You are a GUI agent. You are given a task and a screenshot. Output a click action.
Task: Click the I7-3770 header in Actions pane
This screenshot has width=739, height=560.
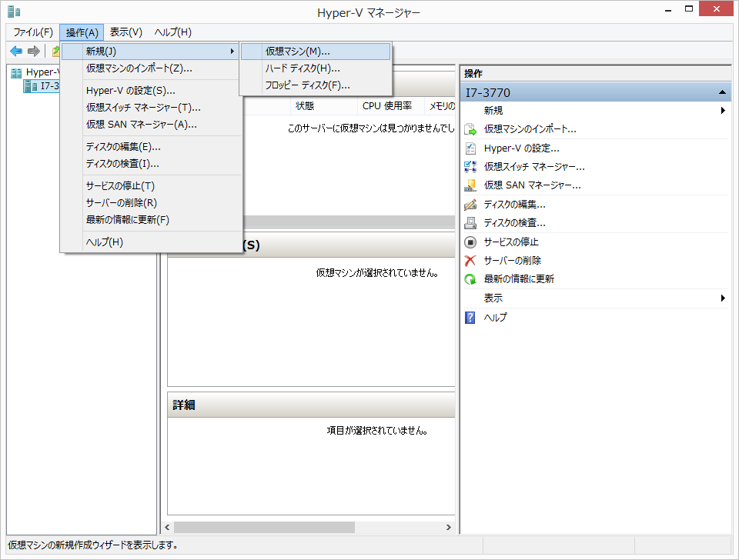click(596, 92)
